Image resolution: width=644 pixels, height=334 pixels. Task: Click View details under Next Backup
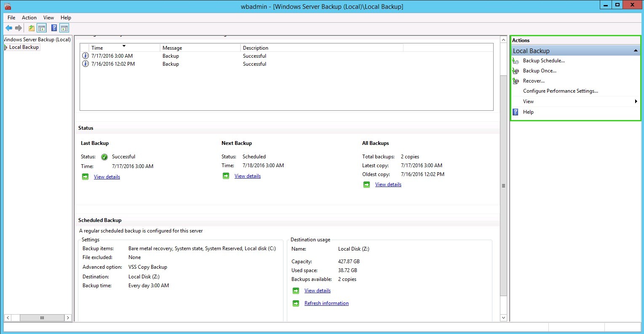click(247, 176)
